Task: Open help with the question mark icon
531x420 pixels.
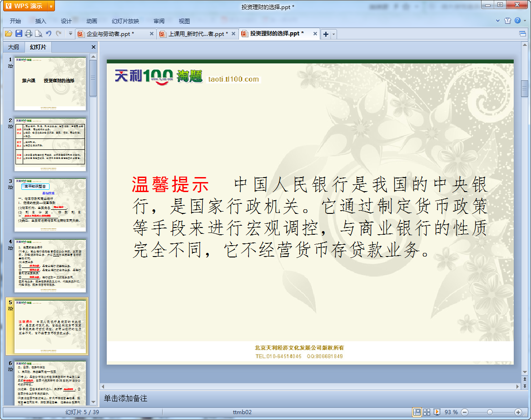Action: (517, 20)
